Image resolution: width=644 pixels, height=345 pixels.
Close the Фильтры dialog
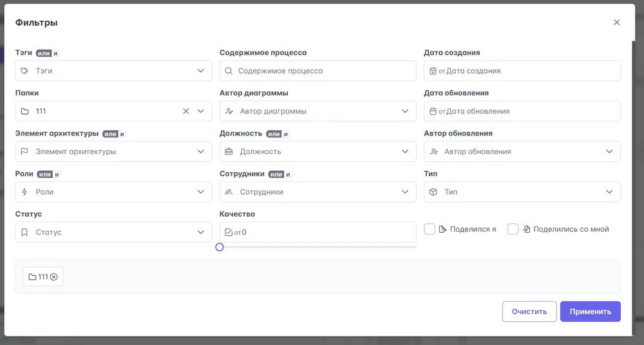(616, 22)
